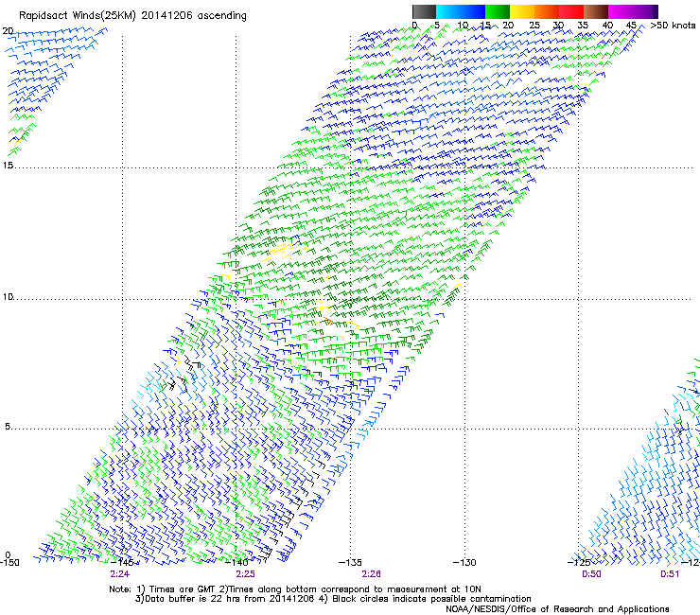Click the orange 25-30 knots color segment
Viewport: 700px width, 615px height.
click(547, 11)
